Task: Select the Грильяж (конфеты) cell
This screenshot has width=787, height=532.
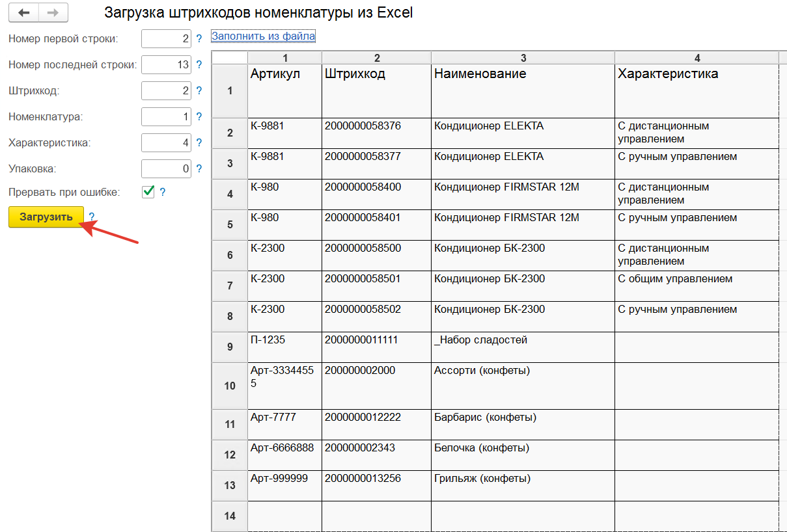Action: point(523,486)
